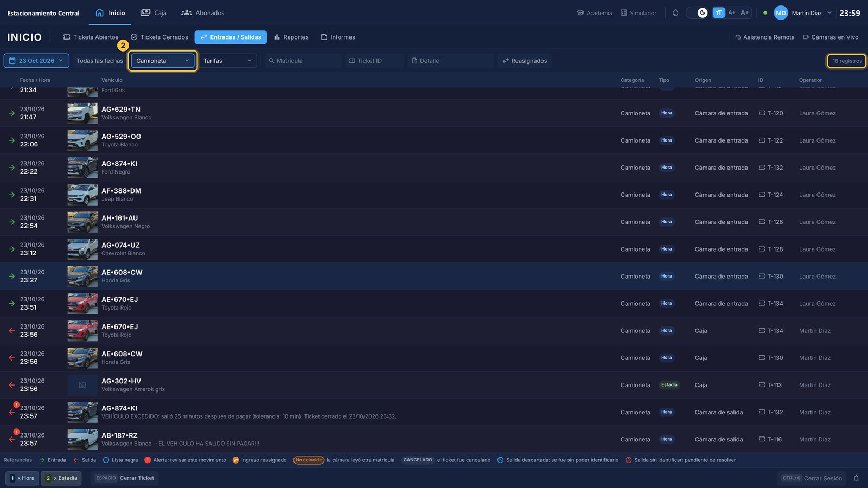The image size is (868, 488).
Task: Click the Reasignados filter button
Action: coord(525,61)
